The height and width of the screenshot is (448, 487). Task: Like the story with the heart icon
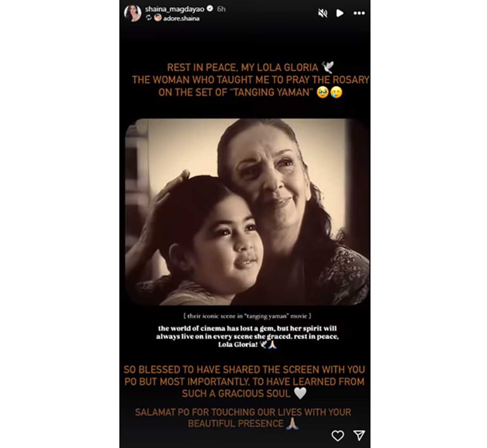click(x=337, y=435)
